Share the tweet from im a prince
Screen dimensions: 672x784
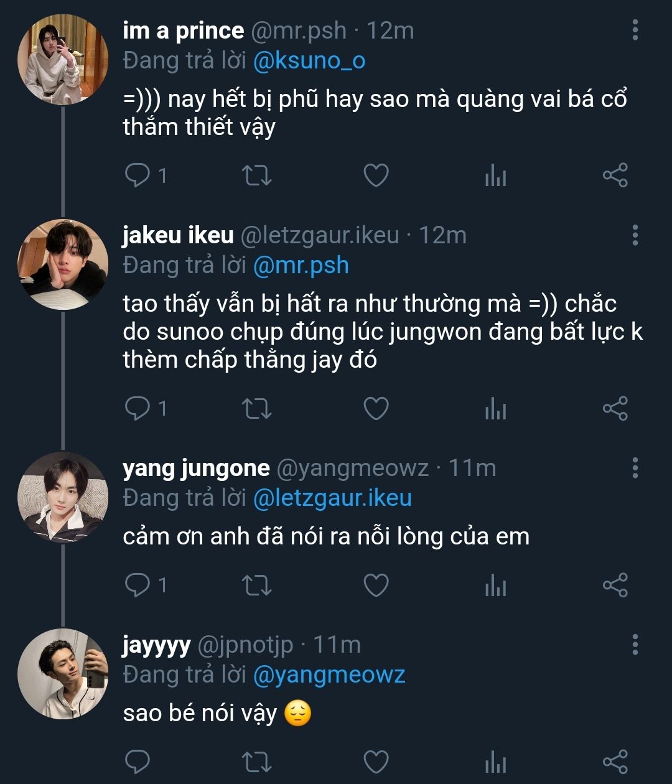click(615, 175)
